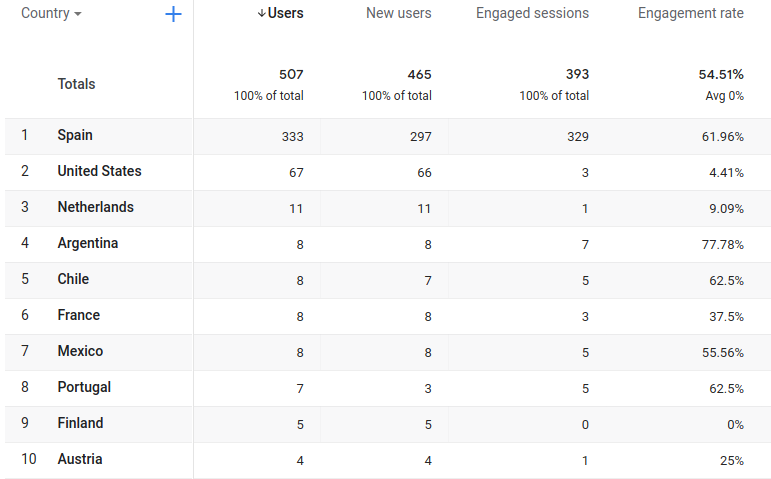Viewport: 771px width, 479px height.
Task: Click the France country name
Action: 79,316
